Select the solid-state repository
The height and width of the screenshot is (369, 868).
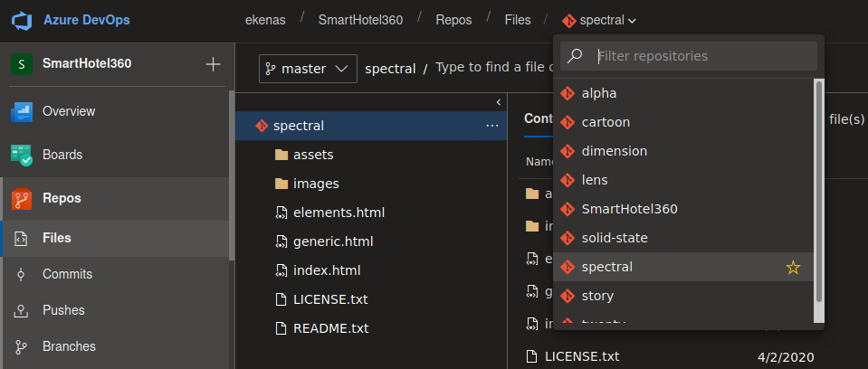tap(683, 238)
